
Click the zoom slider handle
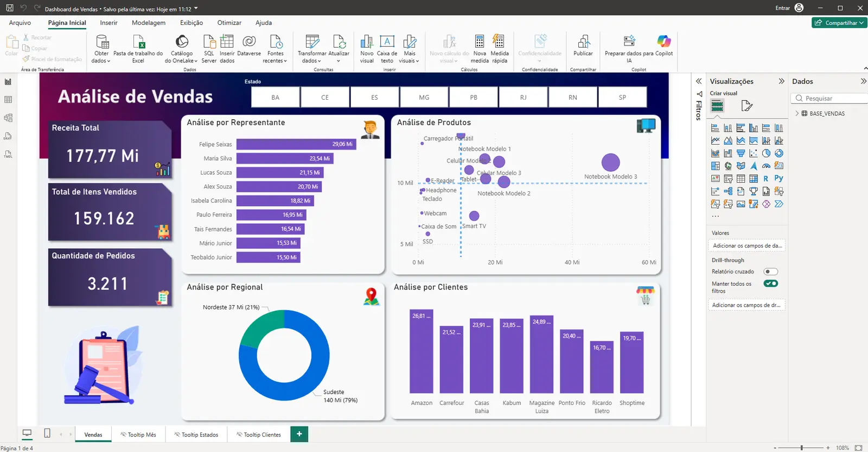(x=801, y=448)
